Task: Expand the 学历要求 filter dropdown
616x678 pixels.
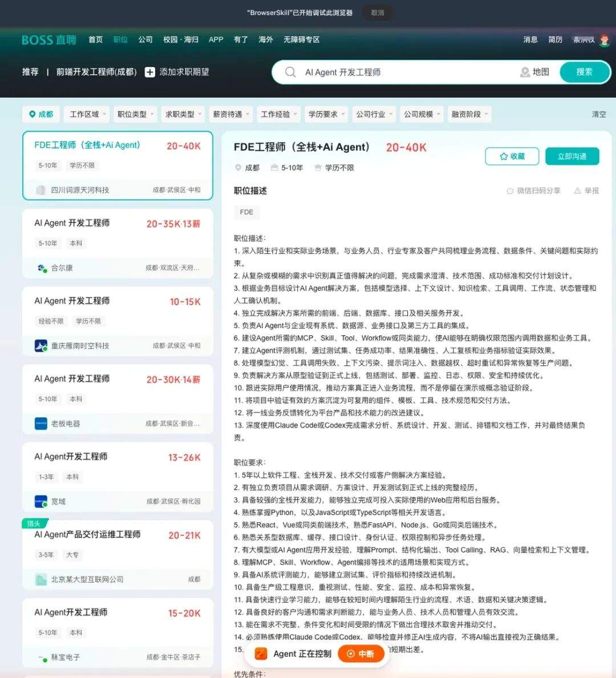Action: coord(326,114)
